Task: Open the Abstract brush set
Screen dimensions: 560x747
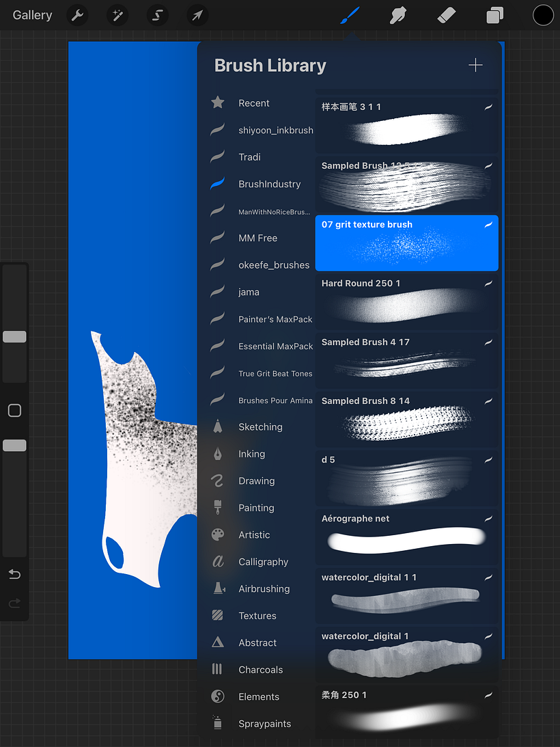Action: (x=260, y=643)
